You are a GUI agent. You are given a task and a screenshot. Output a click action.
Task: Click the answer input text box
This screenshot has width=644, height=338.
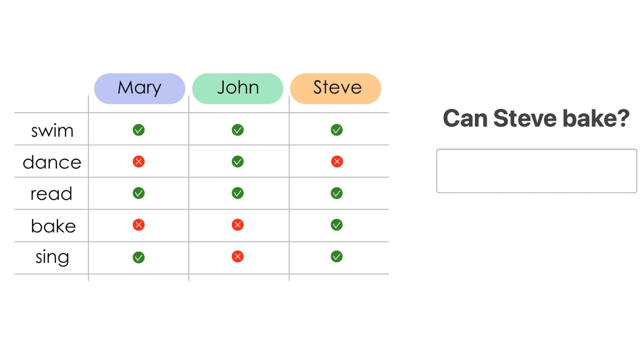536,171
